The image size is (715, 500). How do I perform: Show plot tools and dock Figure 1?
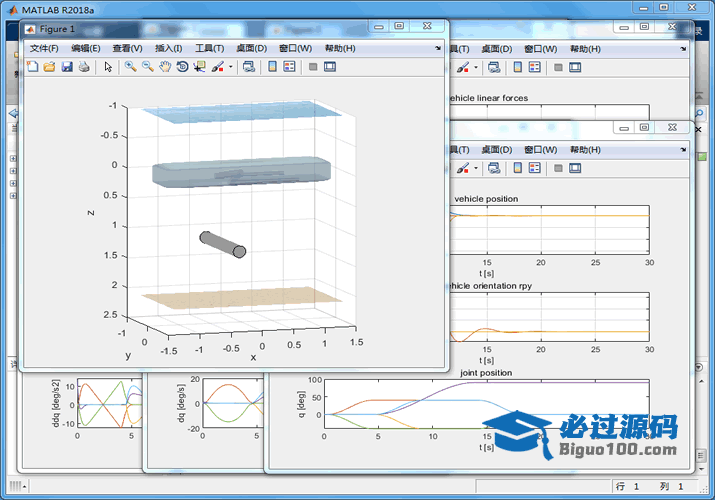coord(330,67)
